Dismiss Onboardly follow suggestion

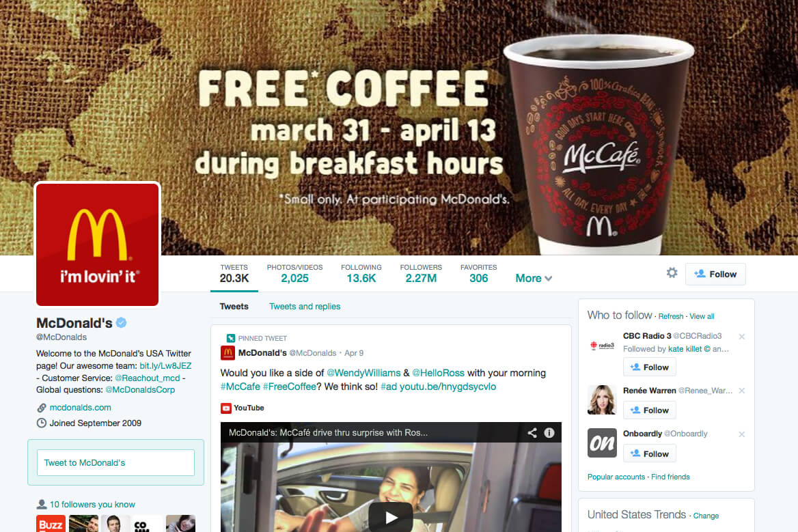pos(742,434)
